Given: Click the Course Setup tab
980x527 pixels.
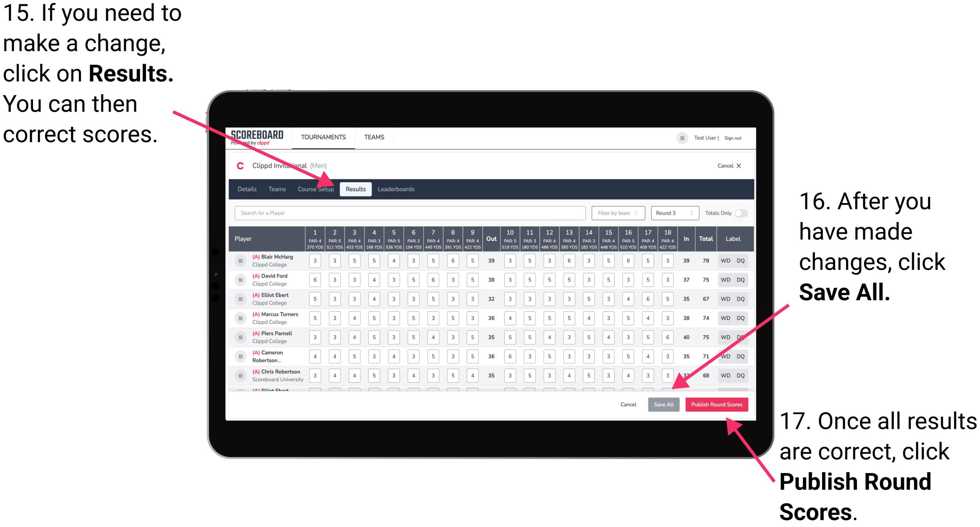Looking at the screenshot, I should pos(316,189).
